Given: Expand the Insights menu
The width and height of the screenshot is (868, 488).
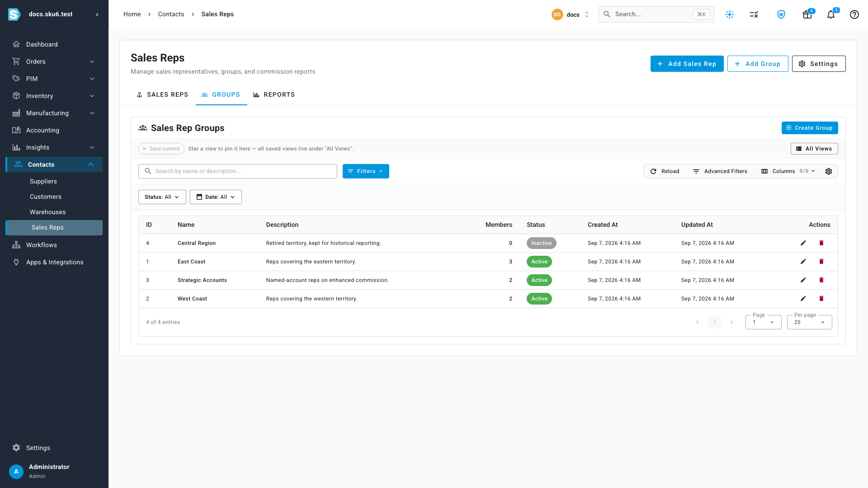Looking at the screenshot, I should [x=54, y=147].
